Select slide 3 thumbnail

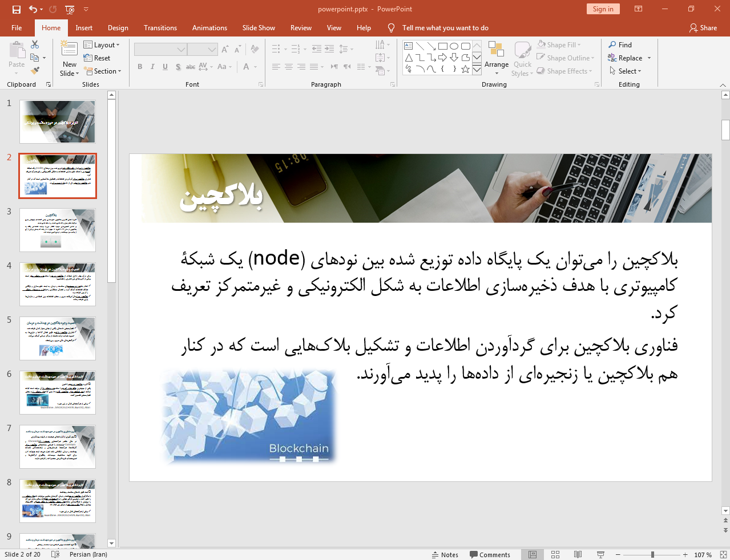coord(58,230)
